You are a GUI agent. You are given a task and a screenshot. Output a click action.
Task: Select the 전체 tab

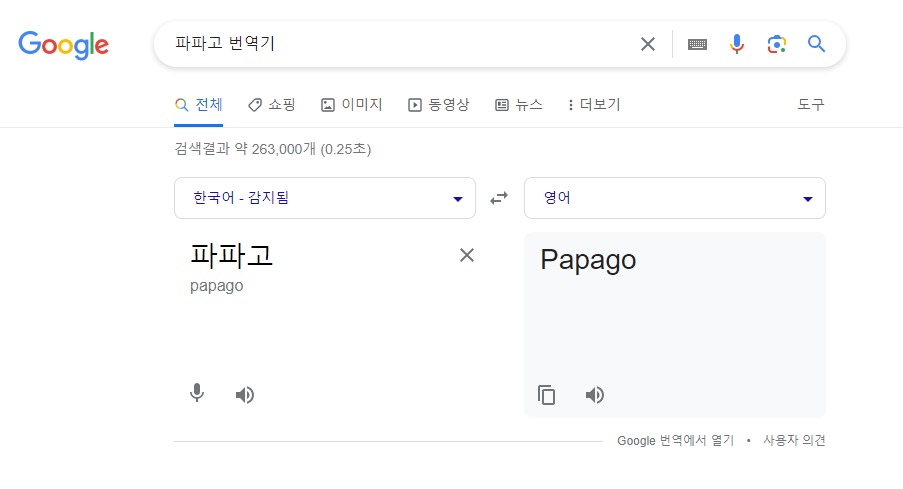pyautogui.click(x=199, y=105)
